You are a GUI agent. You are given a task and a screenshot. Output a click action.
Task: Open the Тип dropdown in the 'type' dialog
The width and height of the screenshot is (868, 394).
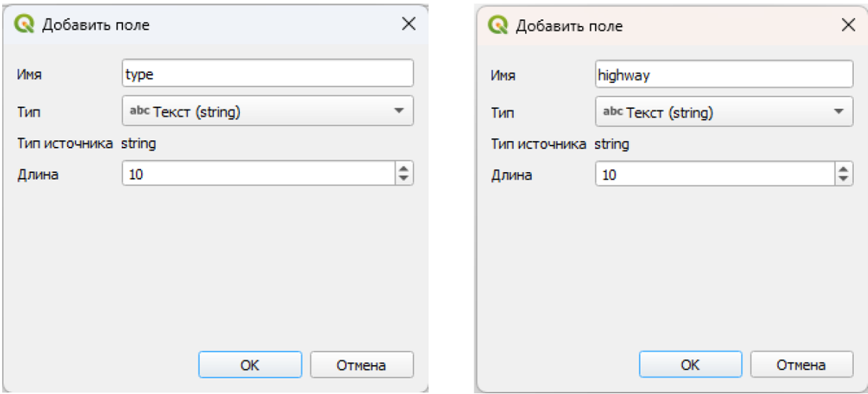(267, 111)
